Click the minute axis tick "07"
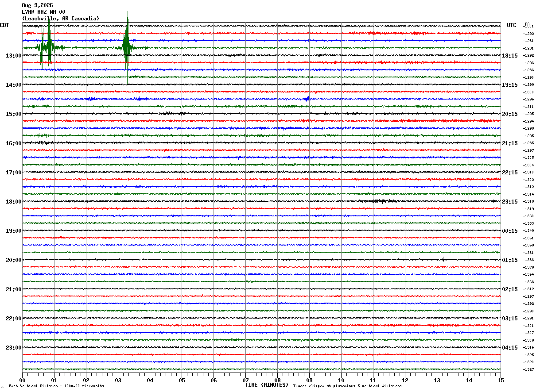This screenshot has height=392, width=536. (x=245, y=380)
